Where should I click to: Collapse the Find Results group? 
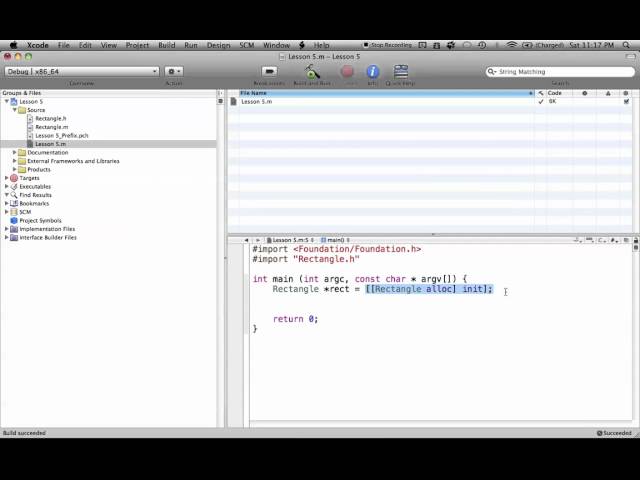(7, 195)
